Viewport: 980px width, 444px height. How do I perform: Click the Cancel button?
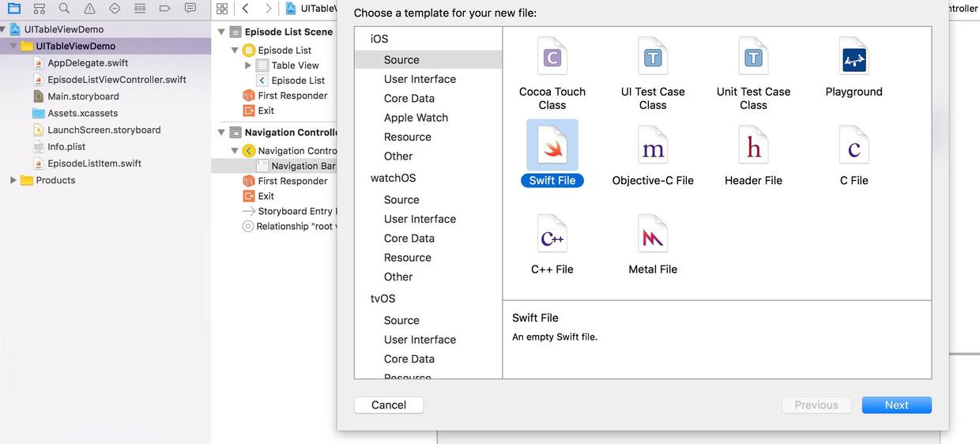pos(389,404)
